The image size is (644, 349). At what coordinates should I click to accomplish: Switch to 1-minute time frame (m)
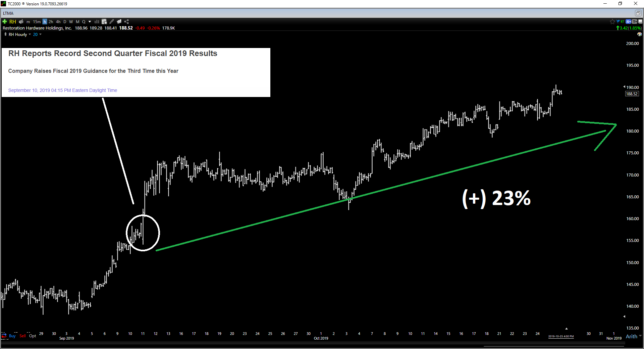pos(28,22)
